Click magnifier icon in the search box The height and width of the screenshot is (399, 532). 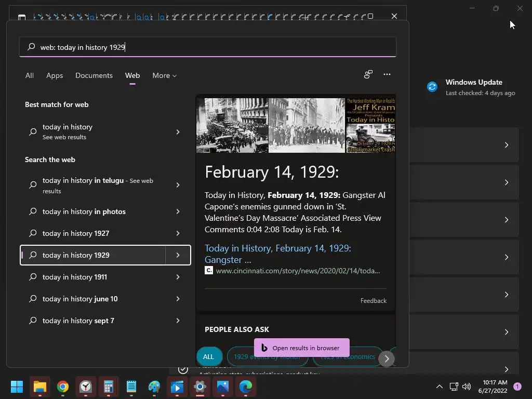coord(31,47)
